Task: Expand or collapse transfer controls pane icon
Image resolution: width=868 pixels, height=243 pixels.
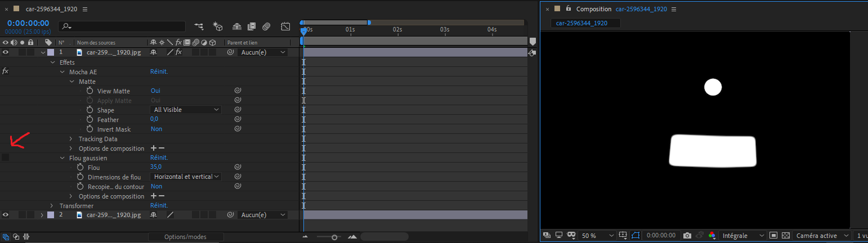Action: click(16, 237)
